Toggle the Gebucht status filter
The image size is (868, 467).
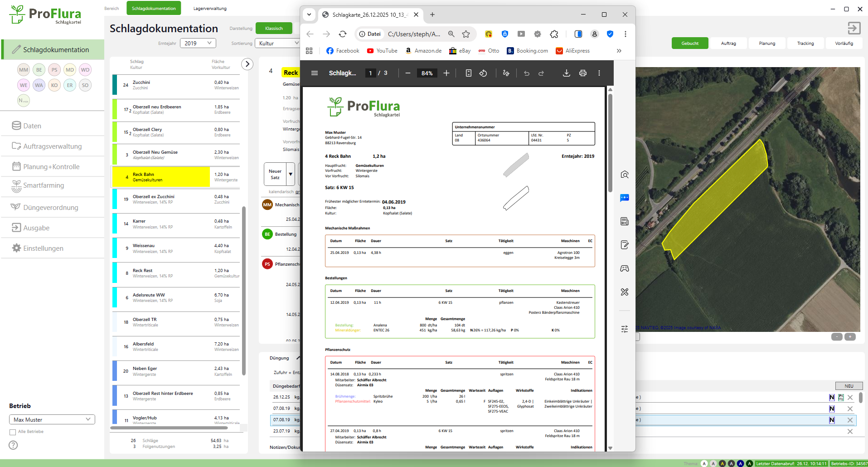click(690, 44)
